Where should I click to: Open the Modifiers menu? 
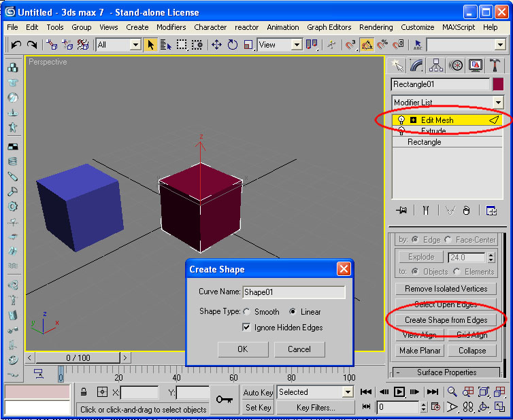tap(171, 27)
